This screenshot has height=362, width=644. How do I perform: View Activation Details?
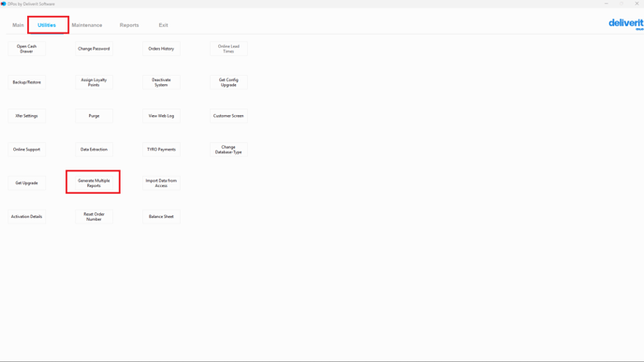(27, 216)
